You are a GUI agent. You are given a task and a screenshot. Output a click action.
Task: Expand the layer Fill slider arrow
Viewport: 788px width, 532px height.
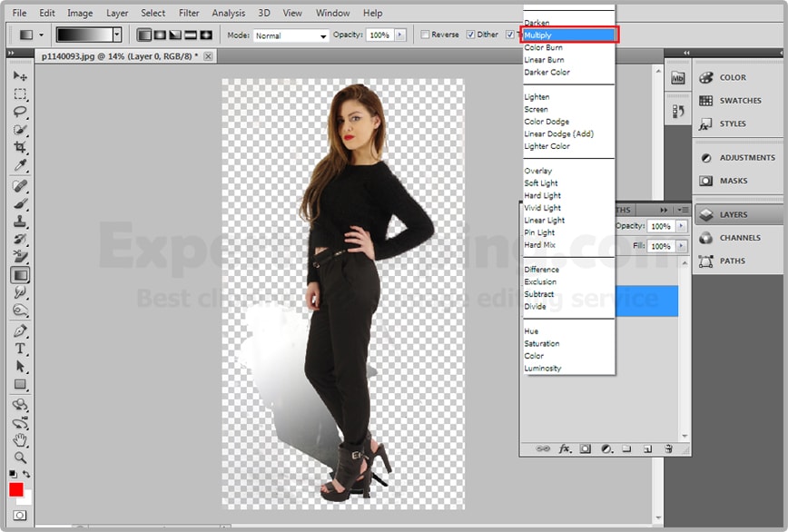point(679,246)
